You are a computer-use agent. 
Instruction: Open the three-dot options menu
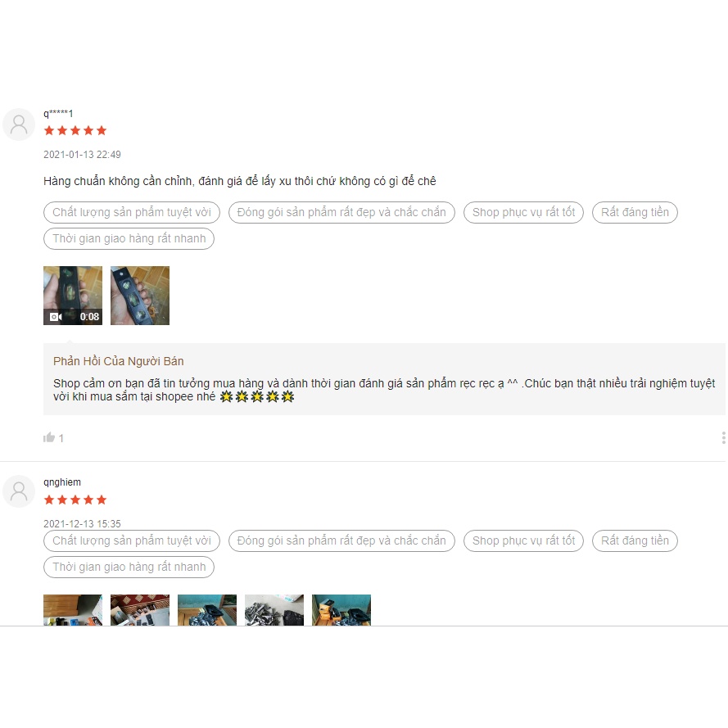click(x=723, y=438)
